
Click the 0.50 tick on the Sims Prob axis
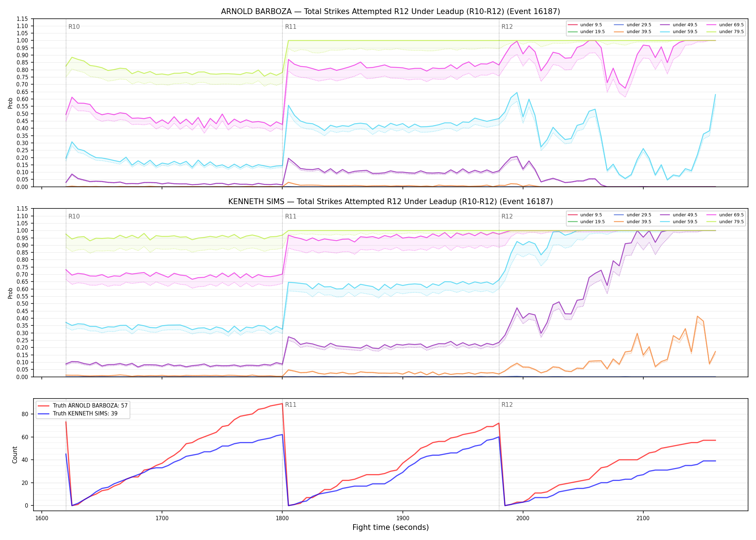coord(23,304)
